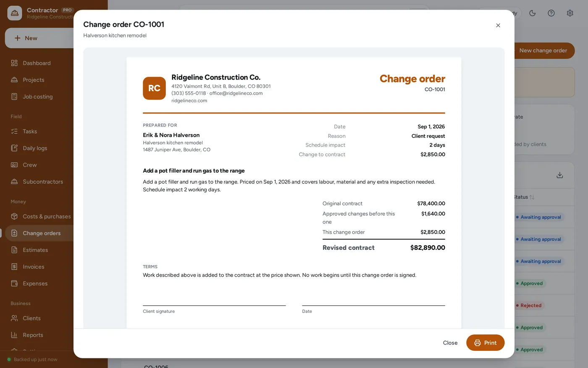Click the Change orders document icon
588x368 pixels.
14,233
